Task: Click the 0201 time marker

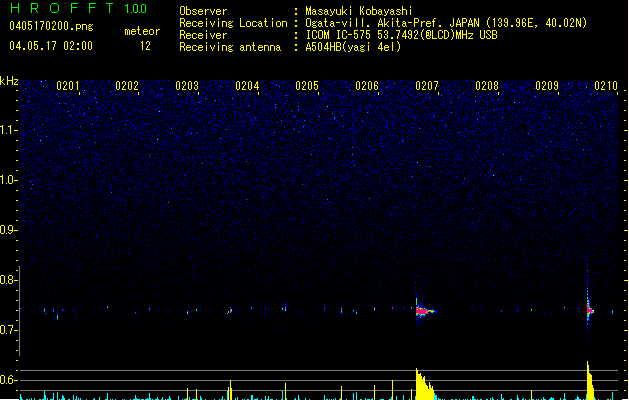Action: tap(68, 86)
